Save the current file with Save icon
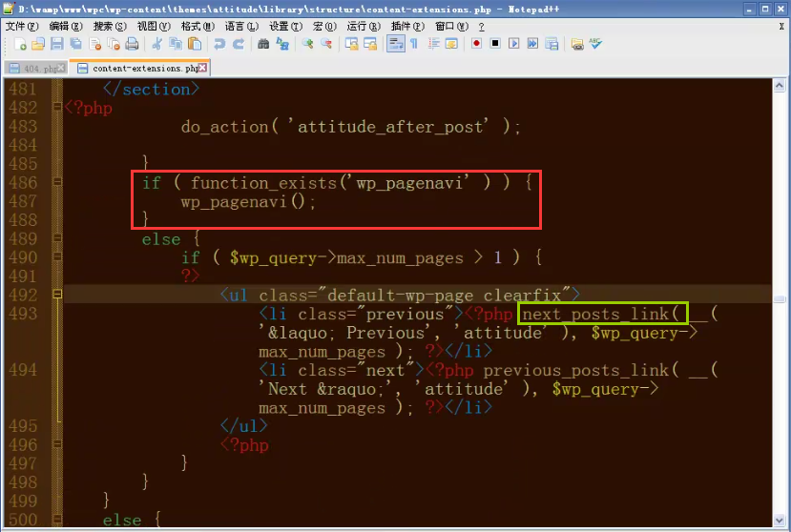 pos(56,44)
